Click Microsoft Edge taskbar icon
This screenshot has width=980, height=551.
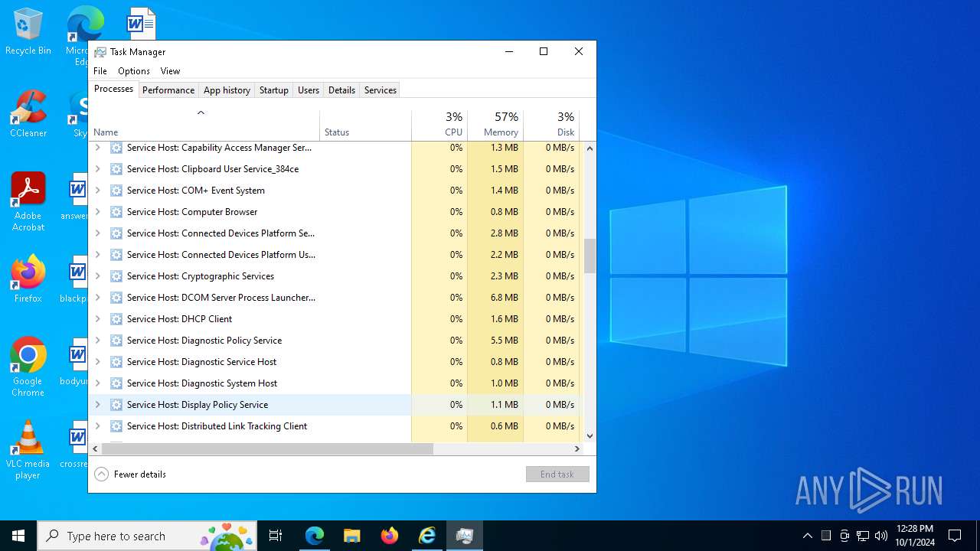[315, 536]
